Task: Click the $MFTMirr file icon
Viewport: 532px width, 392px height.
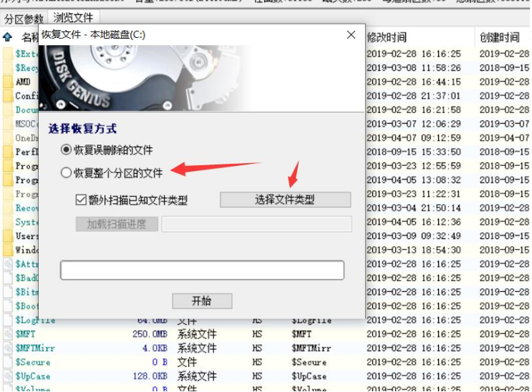Action: click(x=8, y=348)
